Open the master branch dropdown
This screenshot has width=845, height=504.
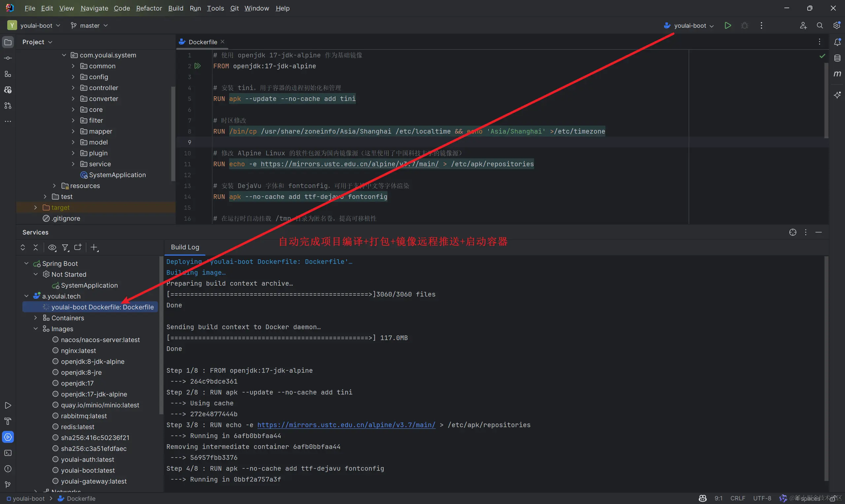coord(89,25)
